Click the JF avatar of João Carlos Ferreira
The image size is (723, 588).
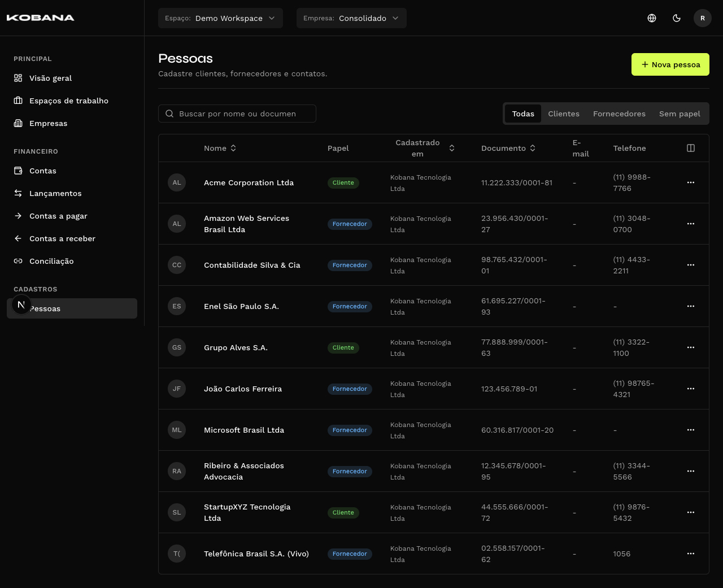pos(177,389)
